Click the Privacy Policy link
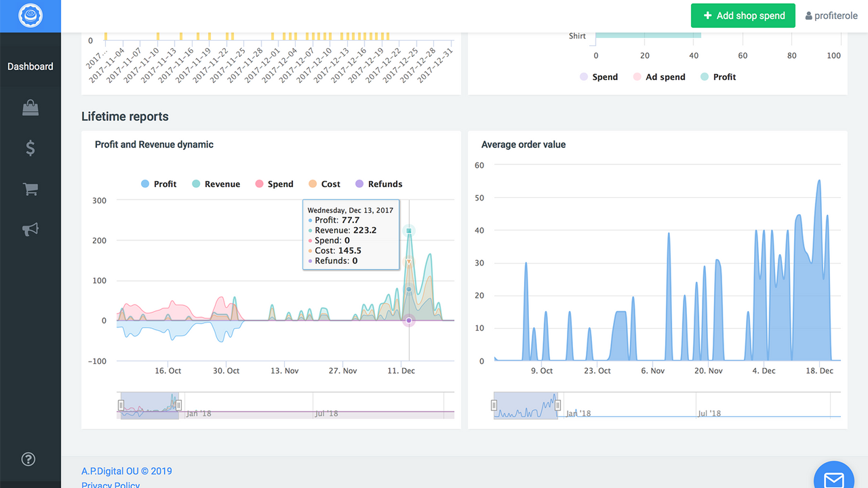The image size is (868, 488). pyautogui.click(x=111, y=485)
